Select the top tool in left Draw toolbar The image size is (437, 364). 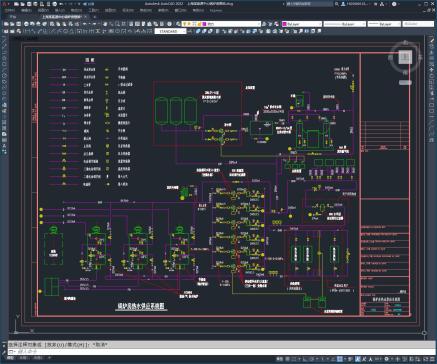click(4, 41)
